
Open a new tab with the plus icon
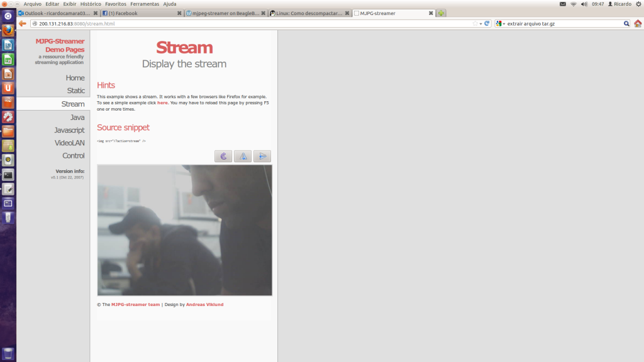[x=441, y=13]
